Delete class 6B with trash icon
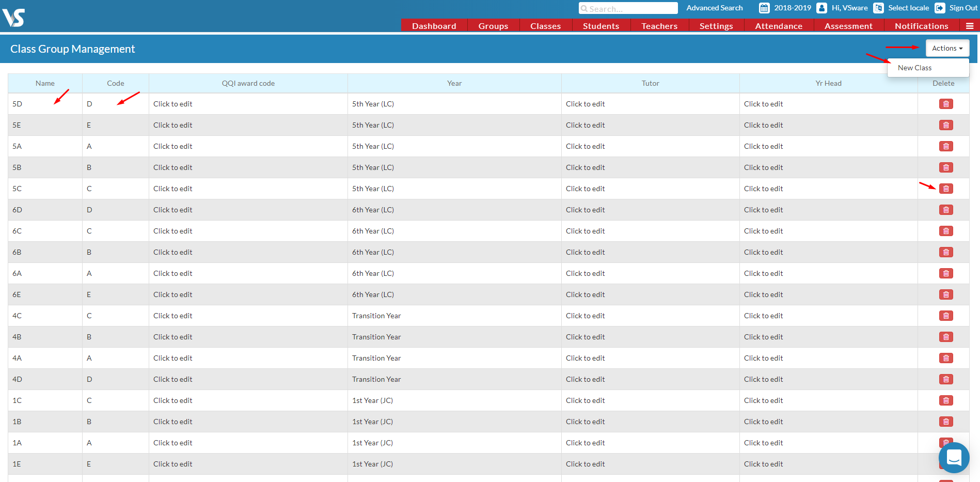The height and width of the screenshot is (482, 980). (x=946, y=252)
